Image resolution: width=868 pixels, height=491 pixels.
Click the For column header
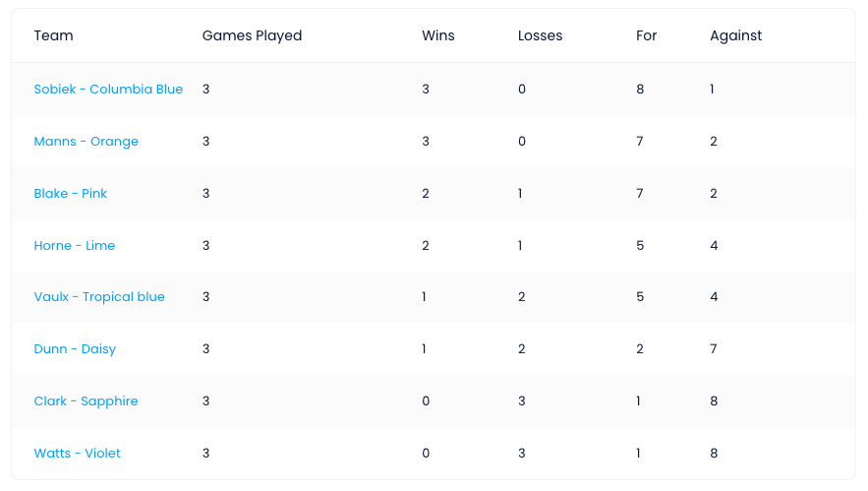(646, 35)
